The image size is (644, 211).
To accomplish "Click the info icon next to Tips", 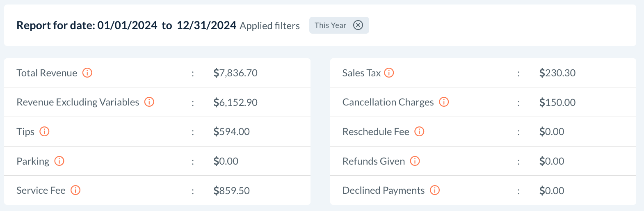I will (44, 131).
